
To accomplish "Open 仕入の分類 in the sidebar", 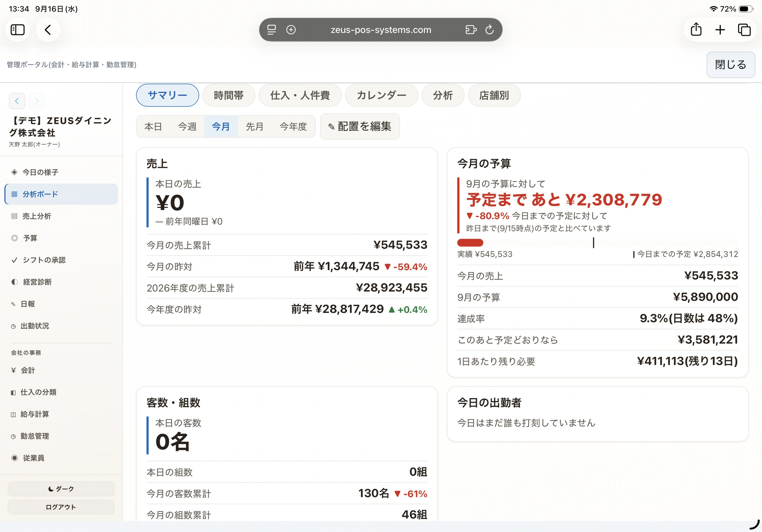I will pos(61,392).
